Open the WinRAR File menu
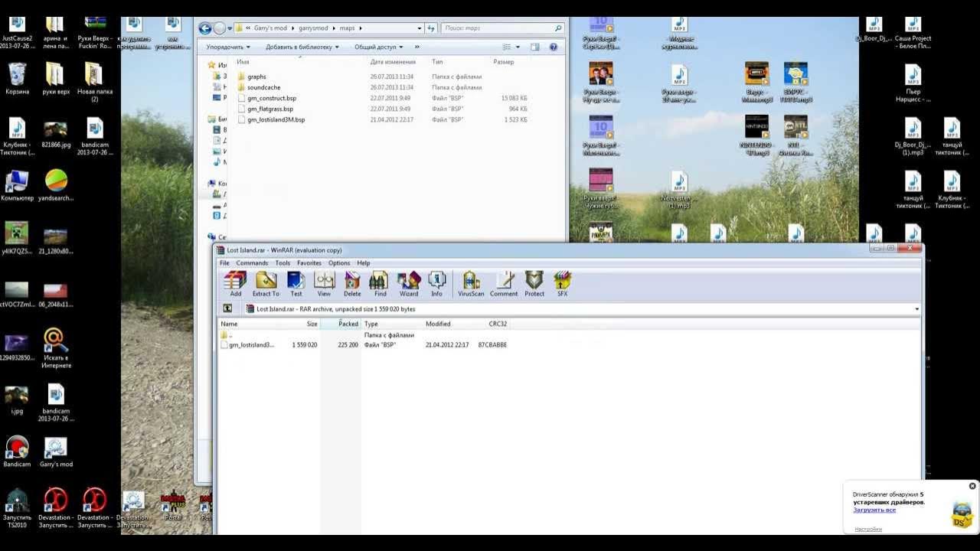980x551 pixels. pos(225,263)
